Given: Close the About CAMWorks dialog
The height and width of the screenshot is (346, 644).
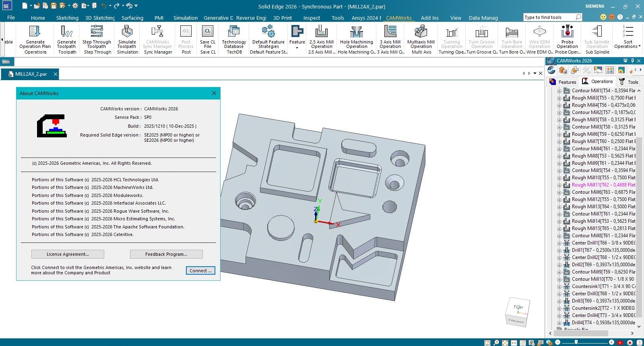Looking at the screenshot, I should click(214, 93).
